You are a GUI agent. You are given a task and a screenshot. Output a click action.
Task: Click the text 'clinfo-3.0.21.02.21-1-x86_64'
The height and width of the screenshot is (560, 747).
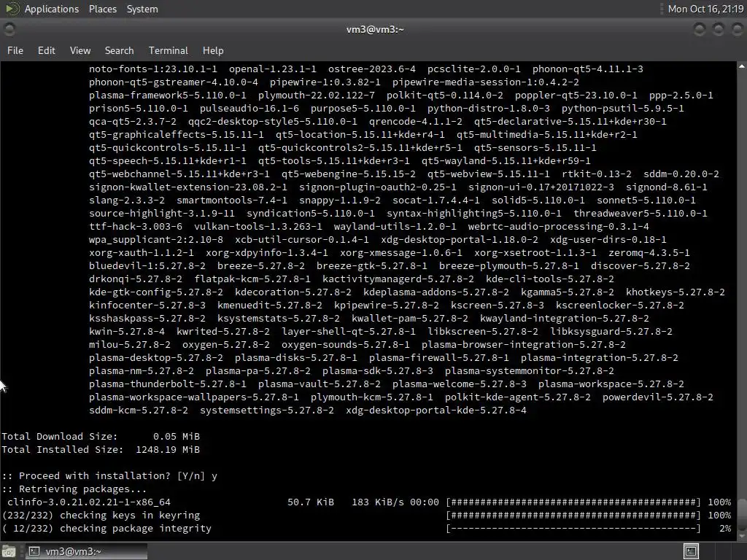88,502
